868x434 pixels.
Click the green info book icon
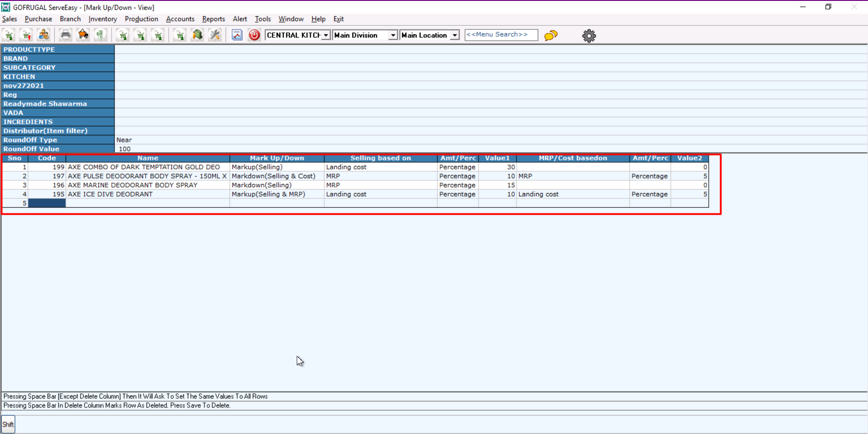[x=197, y=35]
